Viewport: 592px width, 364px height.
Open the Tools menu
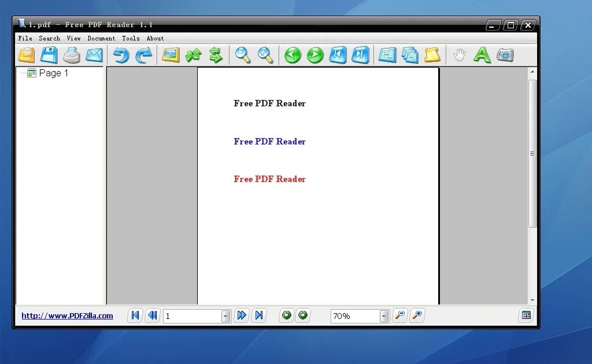click(131, 38)
